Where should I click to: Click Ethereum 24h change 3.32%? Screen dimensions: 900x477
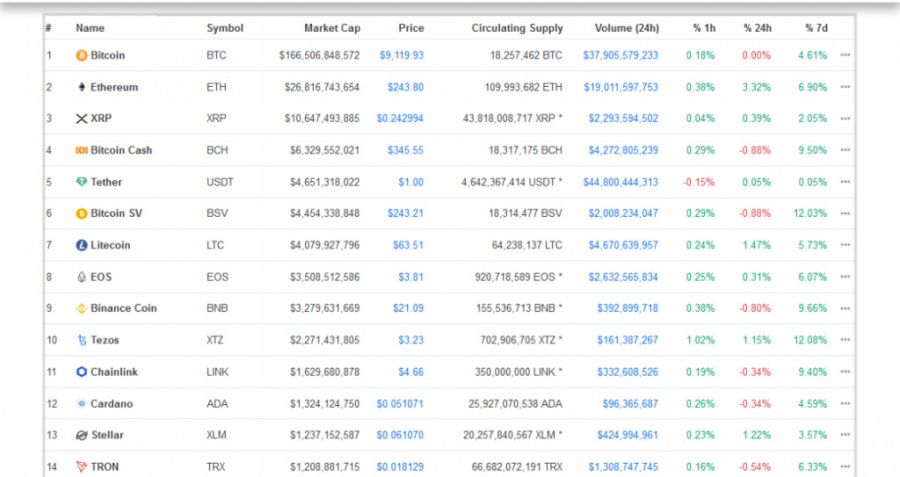tap(756, 87)
